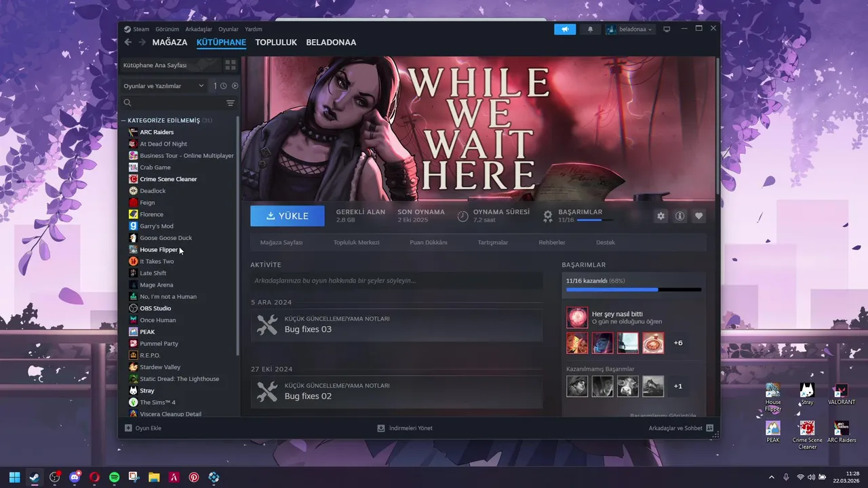
Task: Click the library list scrollbar
Action: point(237,236)
